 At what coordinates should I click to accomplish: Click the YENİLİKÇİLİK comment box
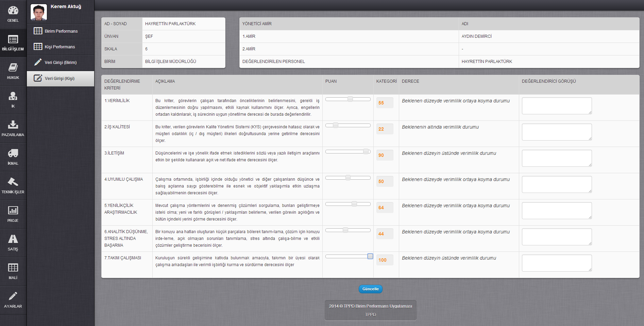(x=557, y=211)
